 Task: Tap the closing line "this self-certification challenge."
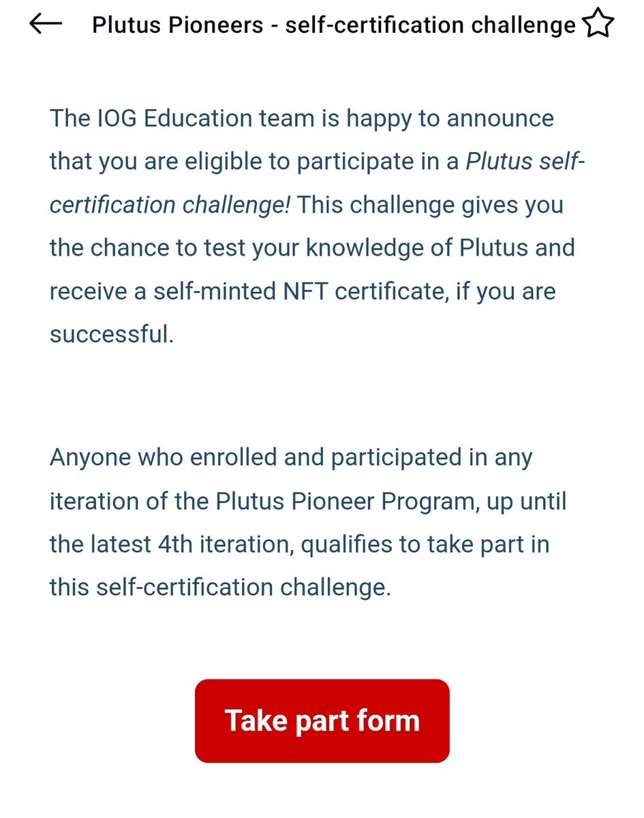(x=221, y=587)
